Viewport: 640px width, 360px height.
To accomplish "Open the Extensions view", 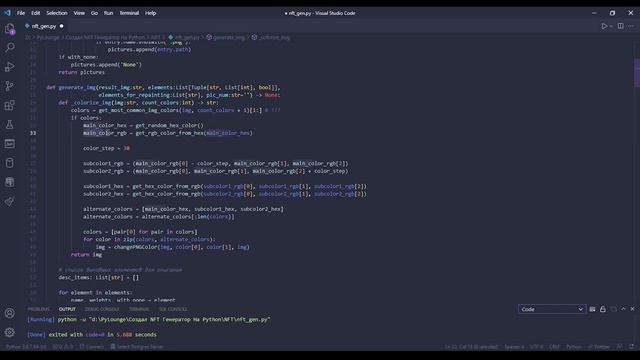I will coord(10,105).
